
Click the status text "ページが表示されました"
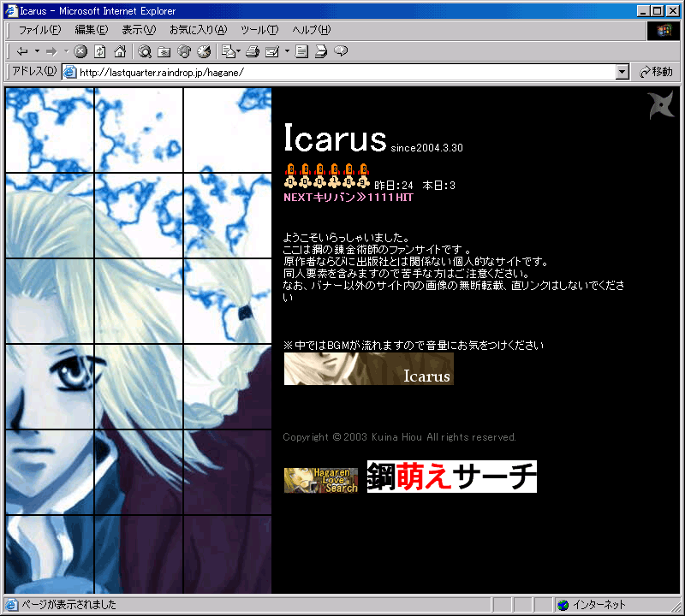point(69,605)
